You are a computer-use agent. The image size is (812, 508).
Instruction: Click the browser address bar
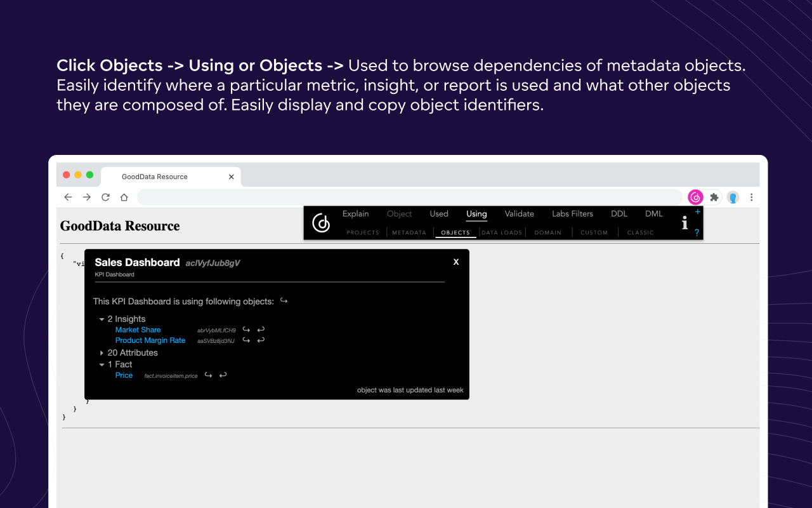click(409, 197)
